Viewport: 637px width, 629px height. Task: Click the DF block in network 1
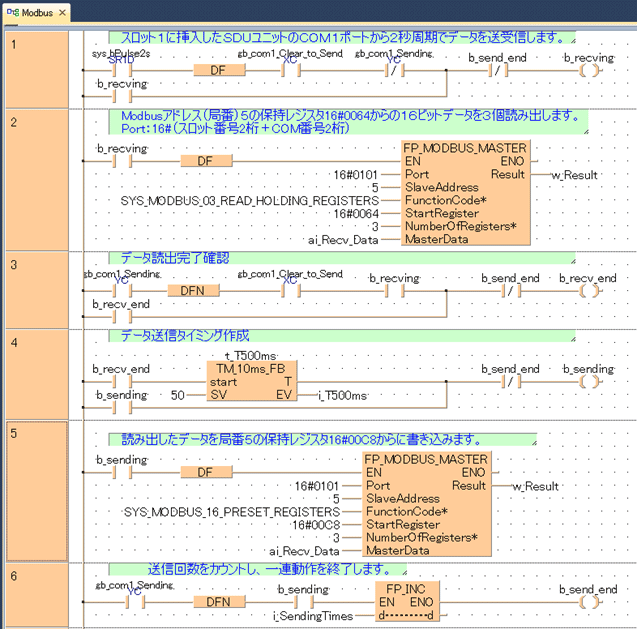pos(220,71)
